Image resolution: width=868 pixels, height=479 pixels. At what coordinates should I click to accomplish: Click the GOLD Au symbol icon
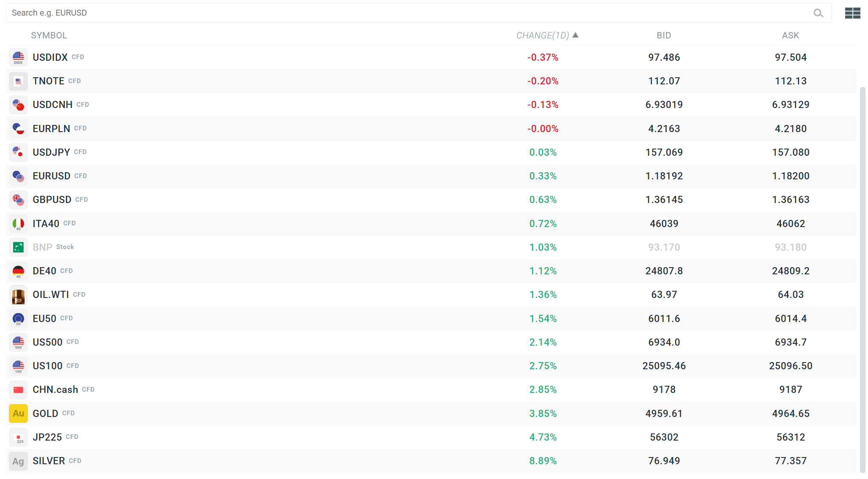[18, 414]
